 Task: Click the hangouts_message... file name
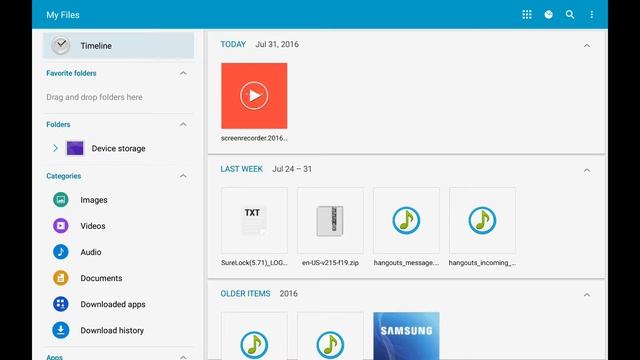406,262
